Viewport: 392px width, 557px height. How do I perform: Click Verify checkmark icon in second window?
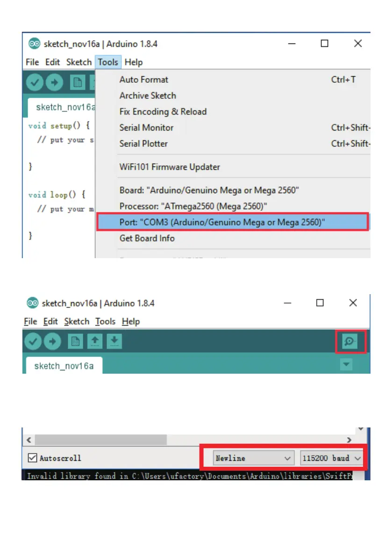point(33,341)
